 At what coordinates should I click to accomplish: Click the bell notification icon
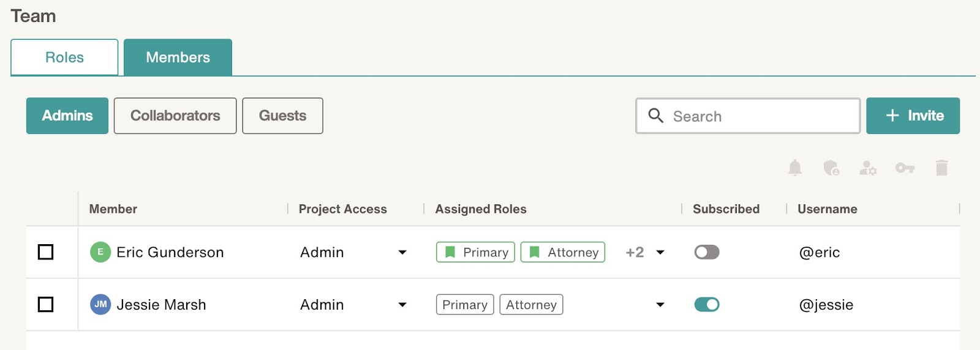click(795, 168)
